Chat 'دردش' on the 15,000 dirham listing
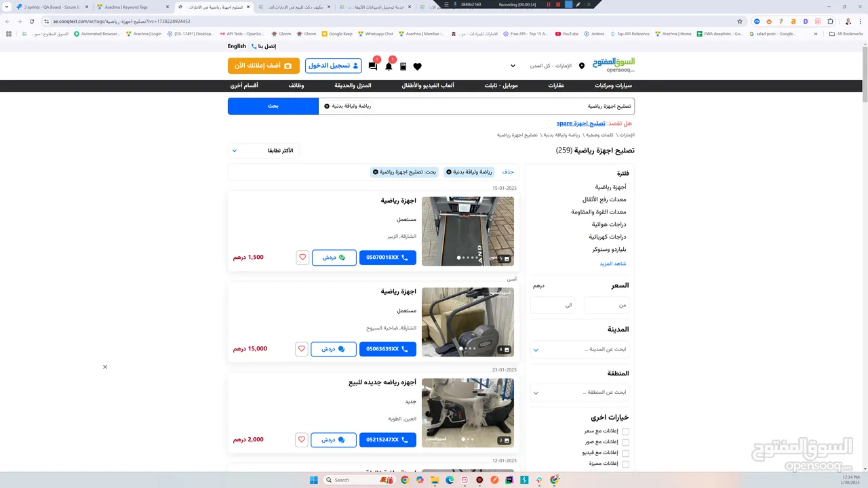The height and width of the screenshot is (488, 868). (x=333, y=349)
